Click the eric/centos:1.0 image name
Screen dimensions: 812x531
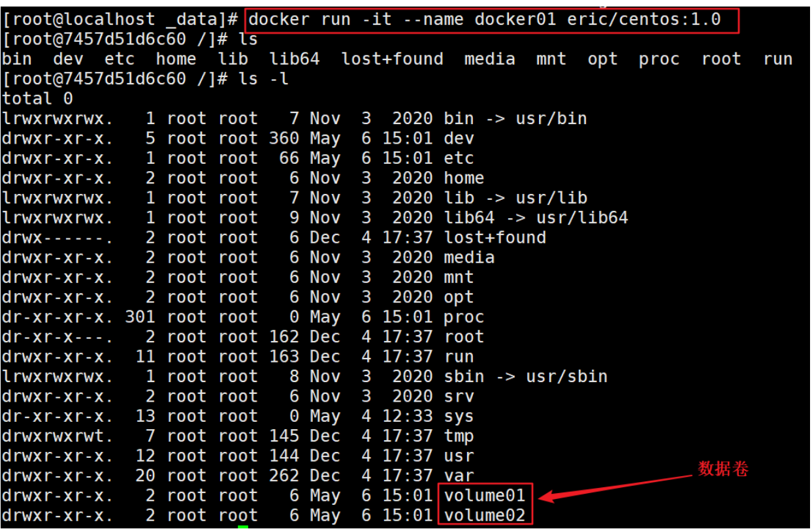[643, 20]
